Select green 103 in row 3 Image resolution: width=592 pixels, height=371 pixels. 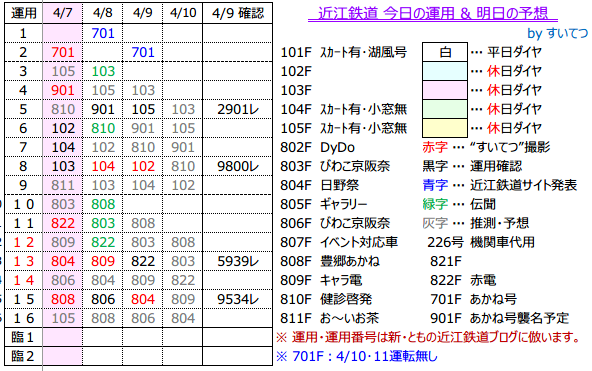(103, 71)
